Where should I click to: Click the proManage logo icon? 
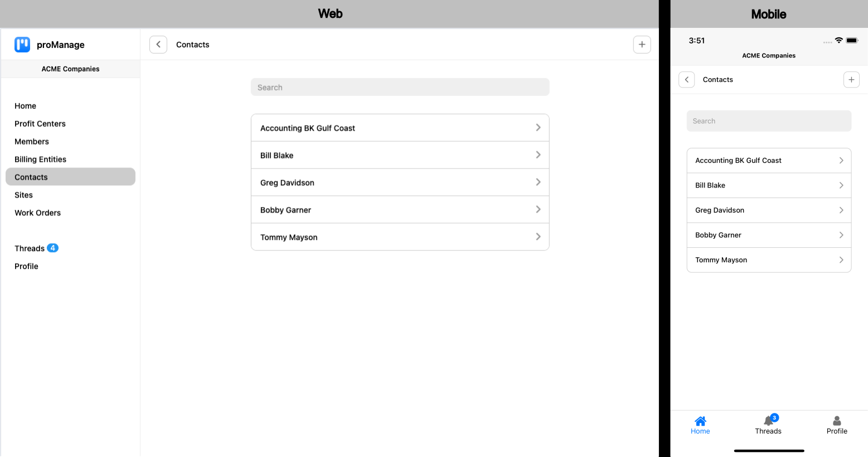22,45
